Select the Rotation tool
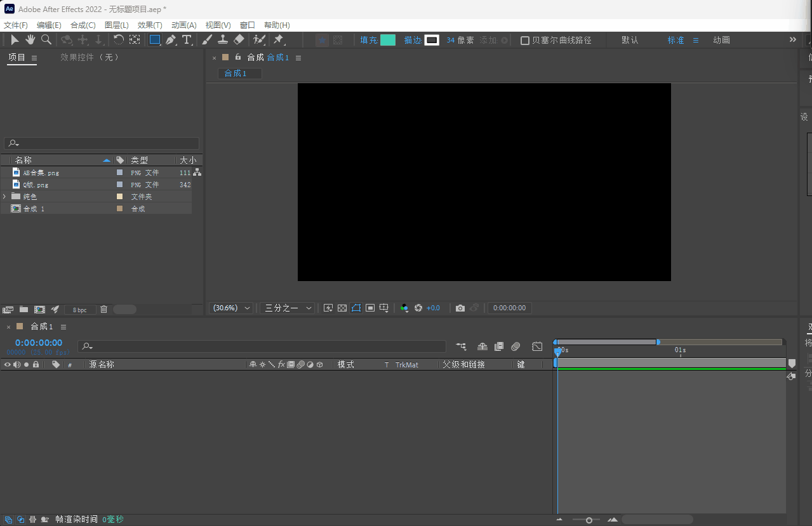The height and width of the screenshot is (526, 812). click(119, 40)
